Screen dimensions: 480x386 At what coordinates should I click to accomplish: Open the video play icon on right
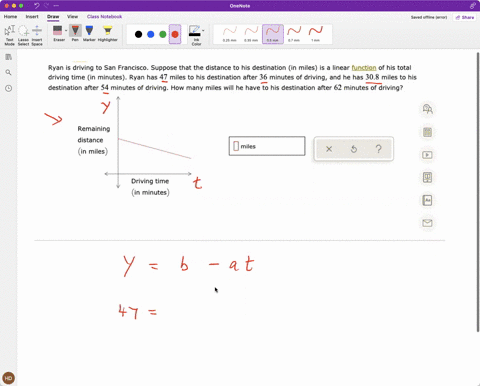pos(427,155)
